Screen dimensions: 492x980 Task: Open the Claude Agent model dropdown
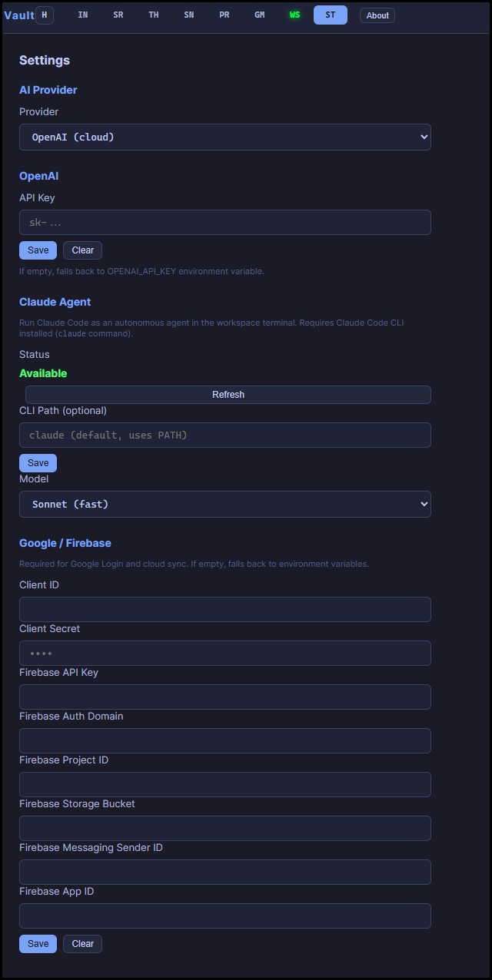coord(224,504)
